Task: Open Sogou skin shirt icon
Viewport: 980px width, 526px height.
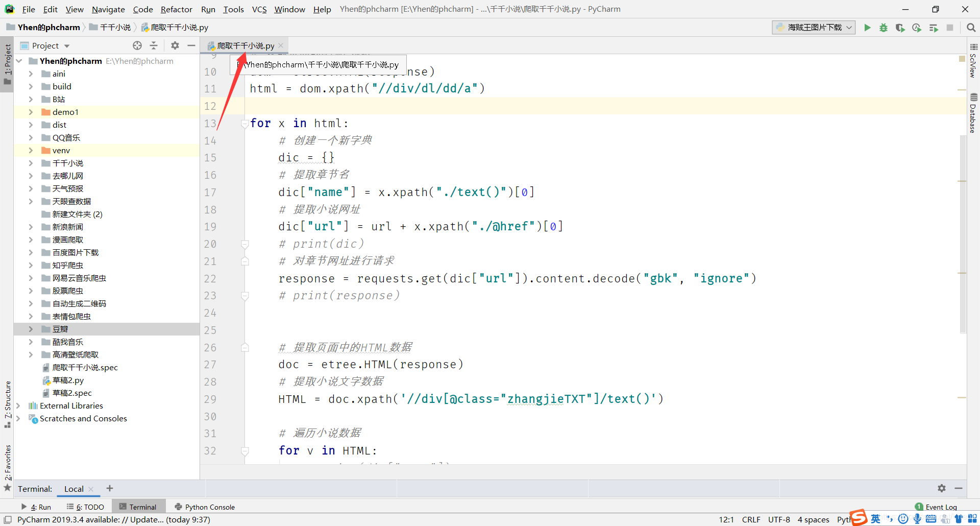Action: coord(959,519)
